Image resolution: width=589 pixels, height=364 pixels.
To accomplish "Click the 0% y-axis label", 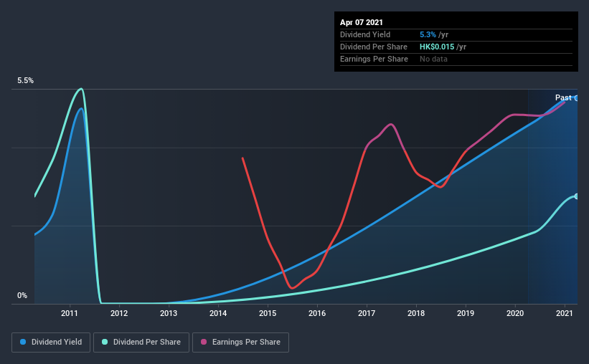I will pyautogui.click(x=22, y=296).
